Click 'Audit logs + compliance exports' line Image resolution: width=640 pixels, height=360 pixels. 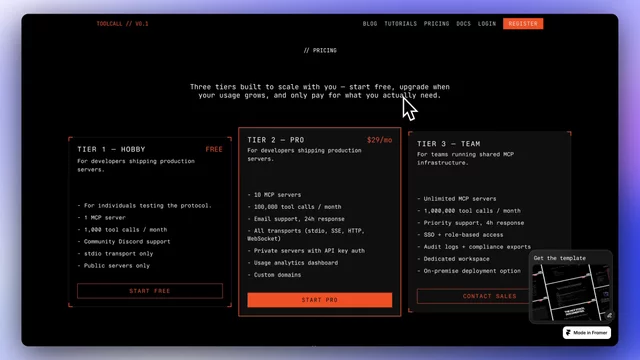(x=474, y=247)
